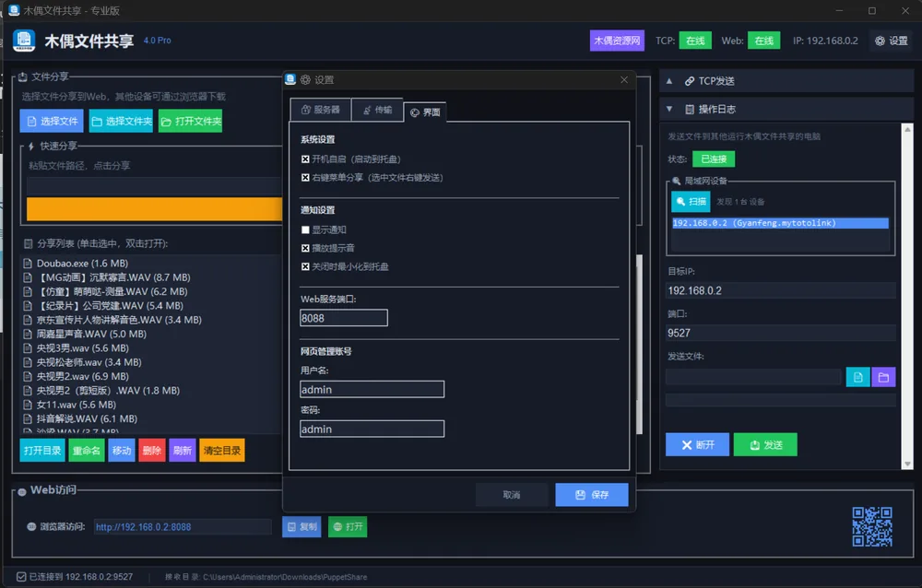Toggle 开机自启 autostart checkbox
922x588 pixels.
pyautogui.click(x=305, y=159)
